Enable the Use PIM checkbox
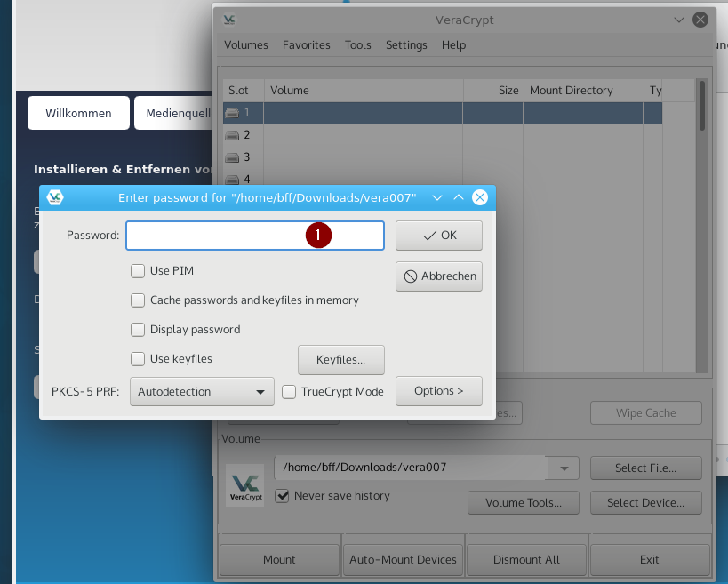The height and width of the screenshot is (584, 728). coord(138,271)
